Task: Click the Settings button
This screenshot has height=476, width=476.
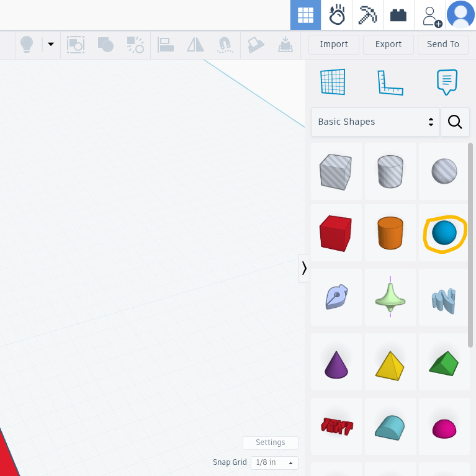Action: 270,442
